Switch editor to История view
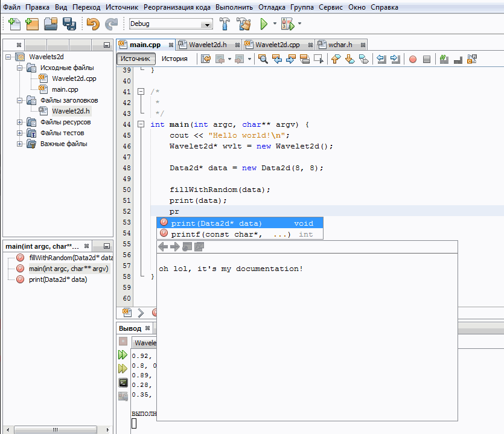The height and width of the screenshot is (434, 504). (x=174, y=59)
